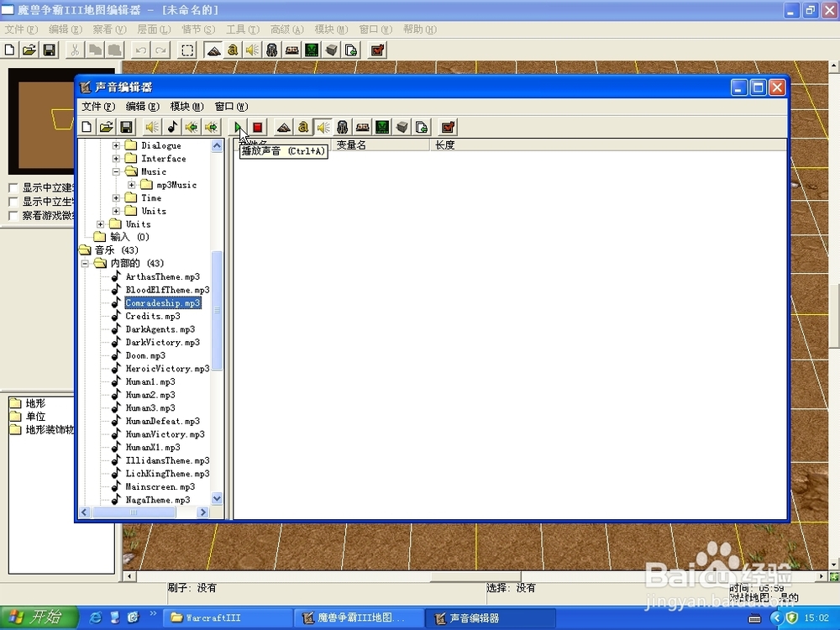The height and width of the screenshot is (630, 840).
Task: Open map icon in main World Editor toolbar
Action: pos(29,50)
